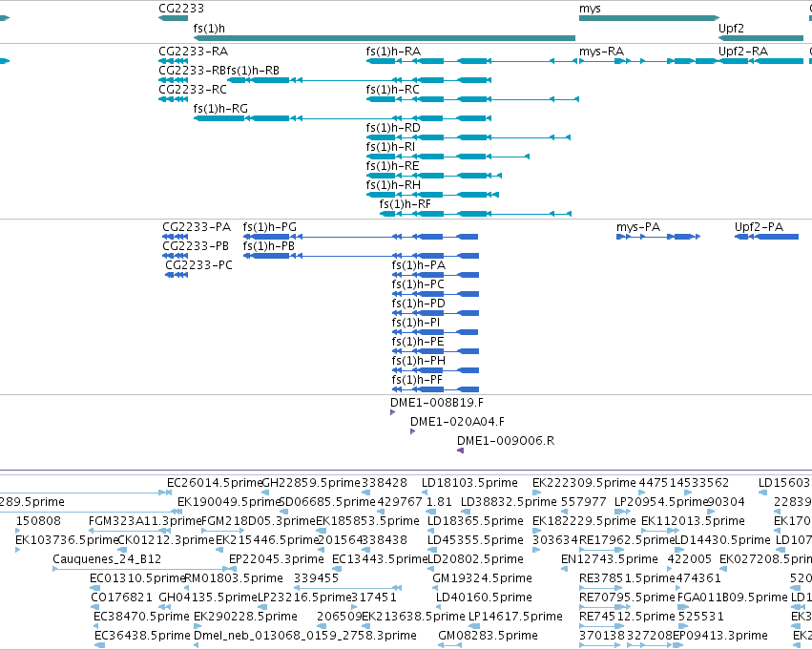Choose protein label fs(1)h-PE

(x=418, y=342)
